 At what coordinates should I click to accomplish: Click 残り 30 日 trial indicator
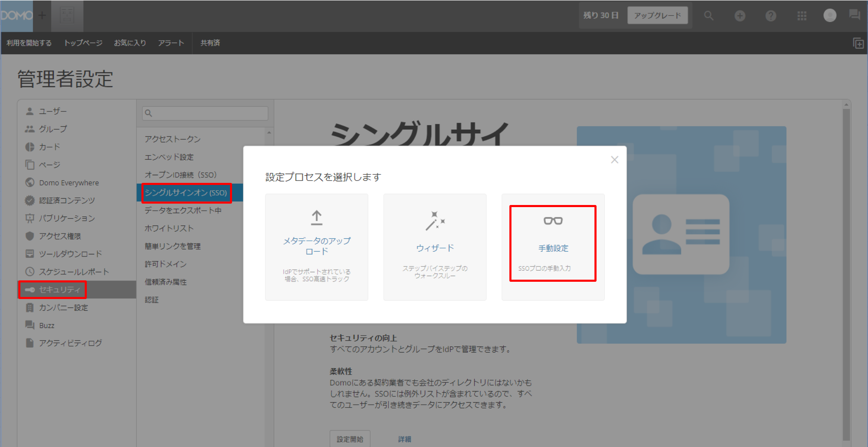[x=601, y=16]
